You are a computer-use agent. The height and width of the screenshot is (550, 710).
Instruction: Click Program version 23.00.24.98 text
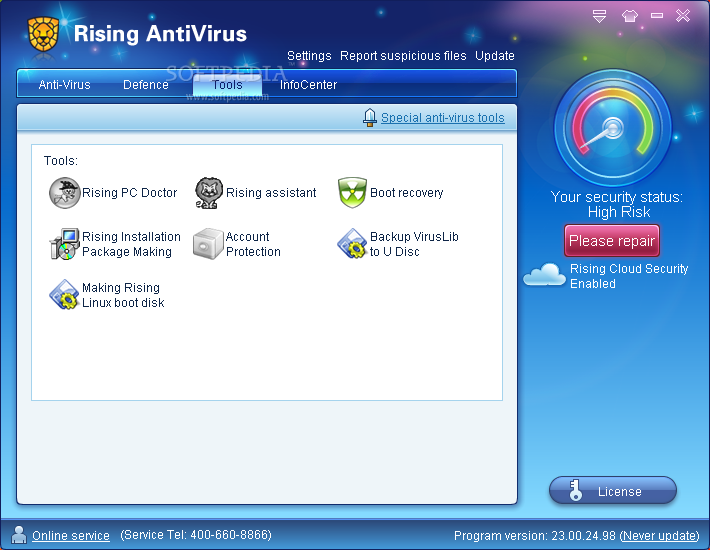click(x=535, y=536)
